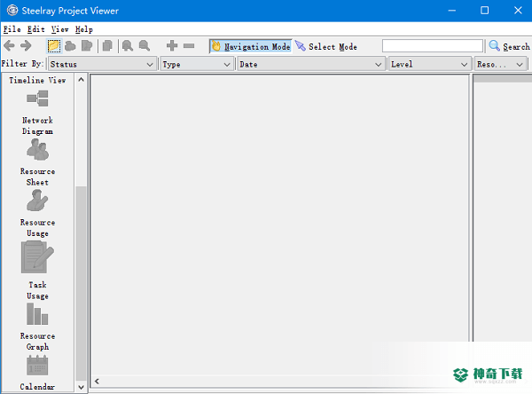Open the Resource Usage view icon
Viewport: 532px width, 394px height.
37,201
